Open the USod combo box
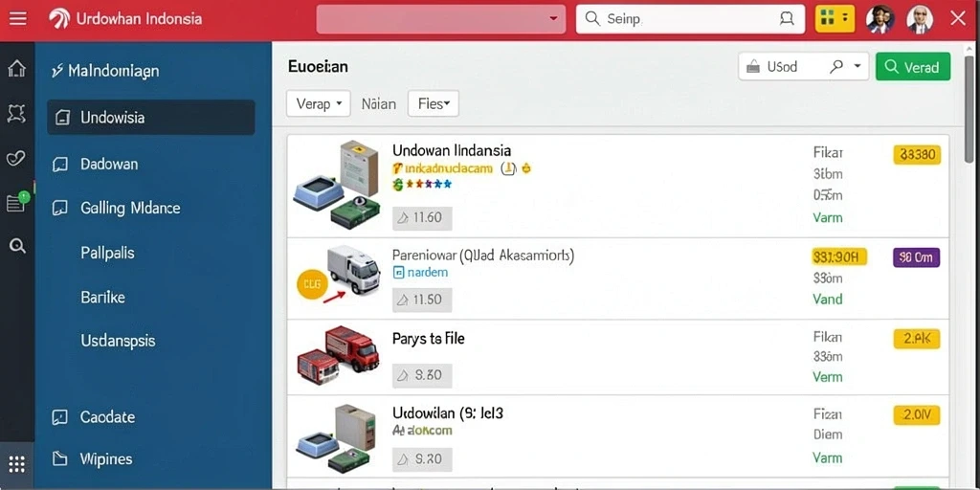Viewport: 980px width, 490px height. click(x=803, y=66)
